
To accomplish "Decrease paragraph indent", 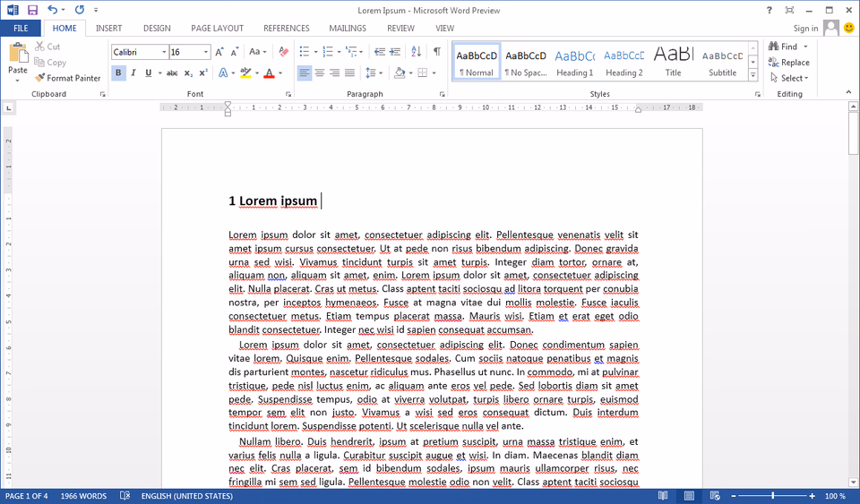I will point(380,52).
